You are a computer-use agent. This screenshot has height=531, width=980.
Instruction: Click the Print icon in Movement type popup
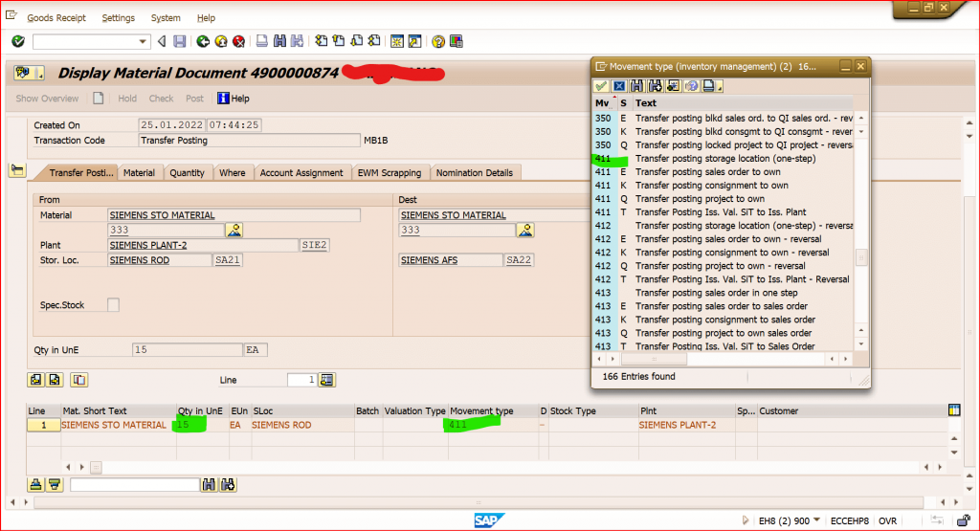click(x=709, y=85)
